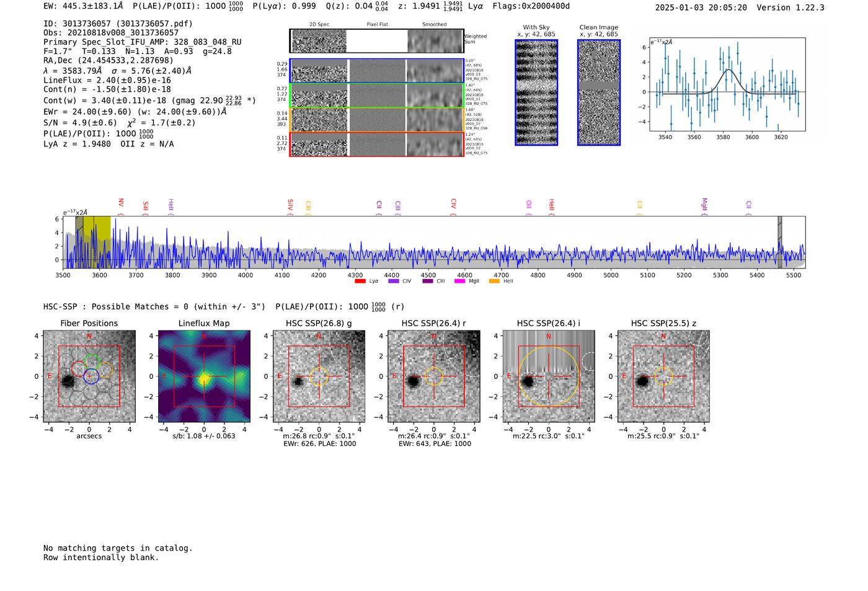The width and height of the screenshot is (868, 591).
Task: Select the HSC SSP(26.4) i image
Action: click(x=549, y=376)
